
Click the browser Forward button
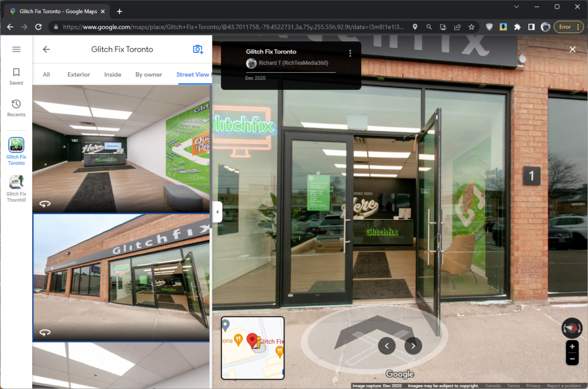coord(24,27)
